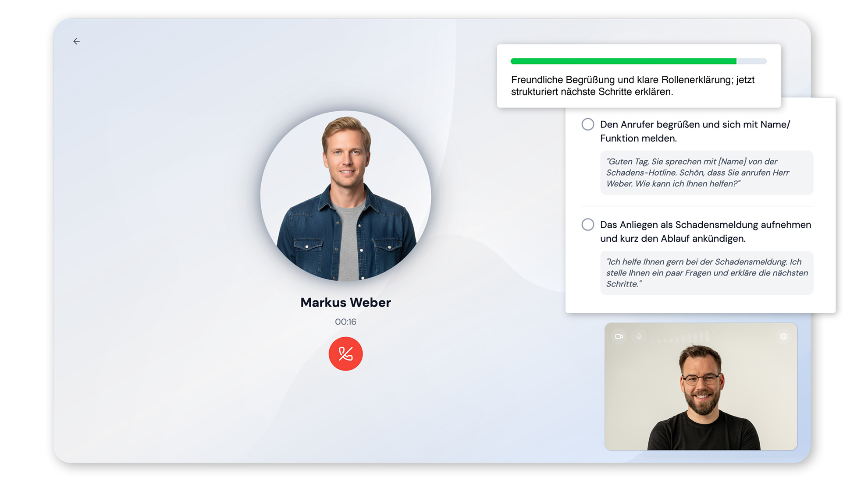
Task: Mute the microphone in the self-view
Action: (639, 336)
